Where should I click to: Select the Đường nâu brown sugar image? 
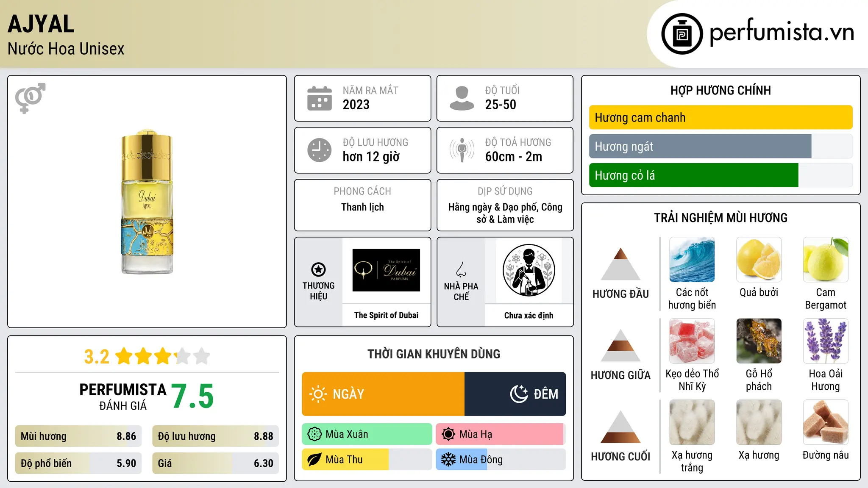[826, 422]
